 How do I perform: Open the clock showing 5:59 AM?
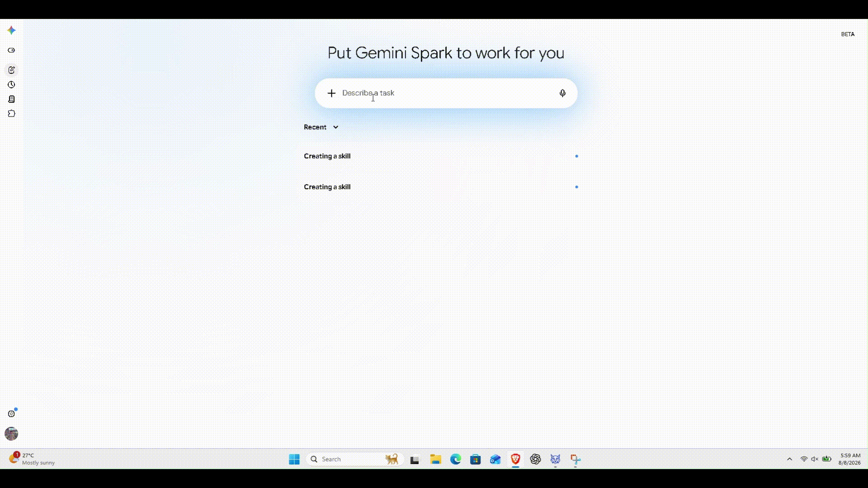pos(850,459)
